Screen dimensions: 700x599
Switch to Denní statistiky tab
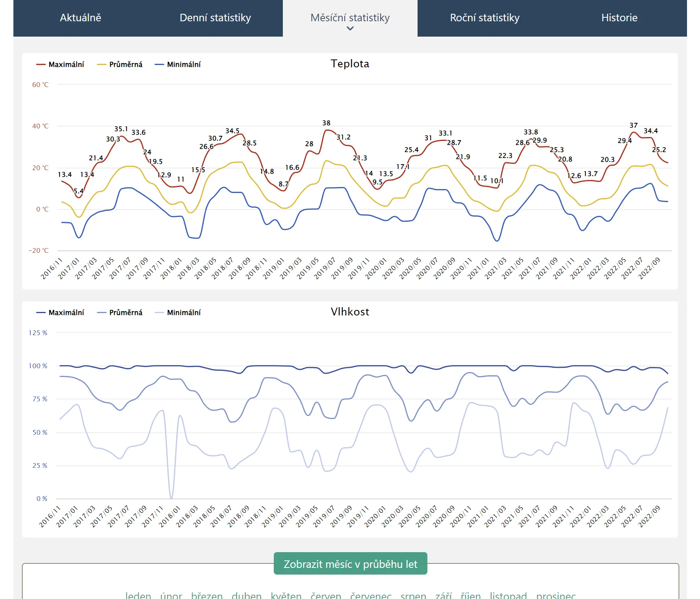[215, 18]
